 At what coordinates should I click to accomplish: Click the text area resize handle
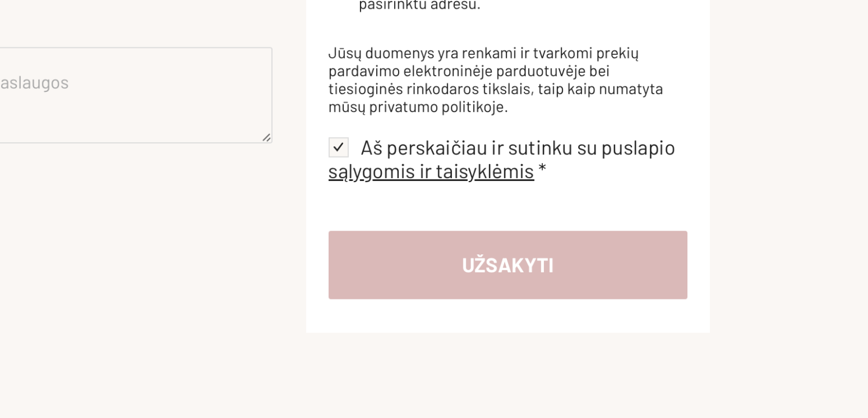266,137
